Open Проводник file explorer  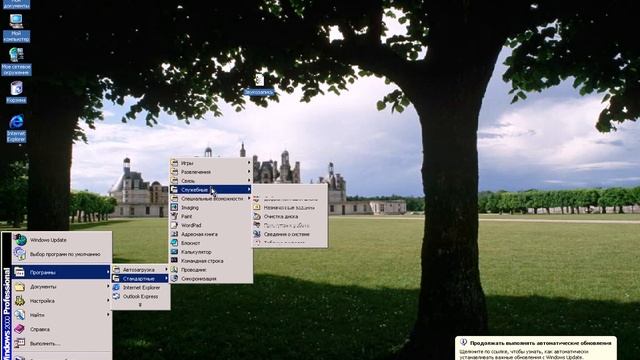click(x=211, y=270)
